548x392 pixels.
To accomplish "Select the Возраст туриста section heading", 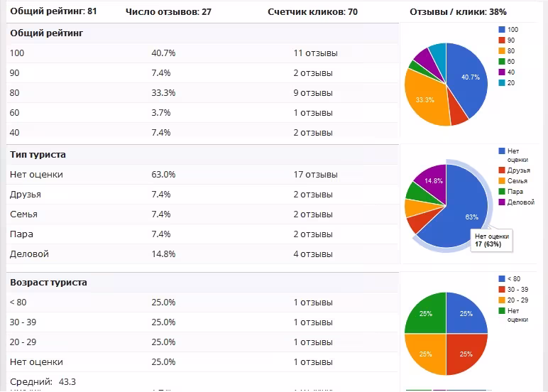I will point(48,282).
